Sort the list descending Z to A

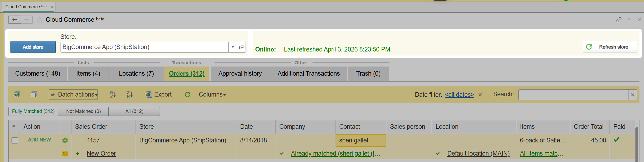(130, 94)
